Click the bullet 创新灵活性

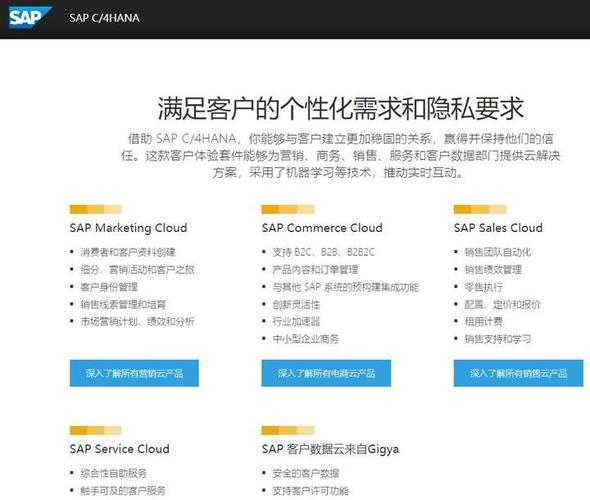click(x=296, y=304)
